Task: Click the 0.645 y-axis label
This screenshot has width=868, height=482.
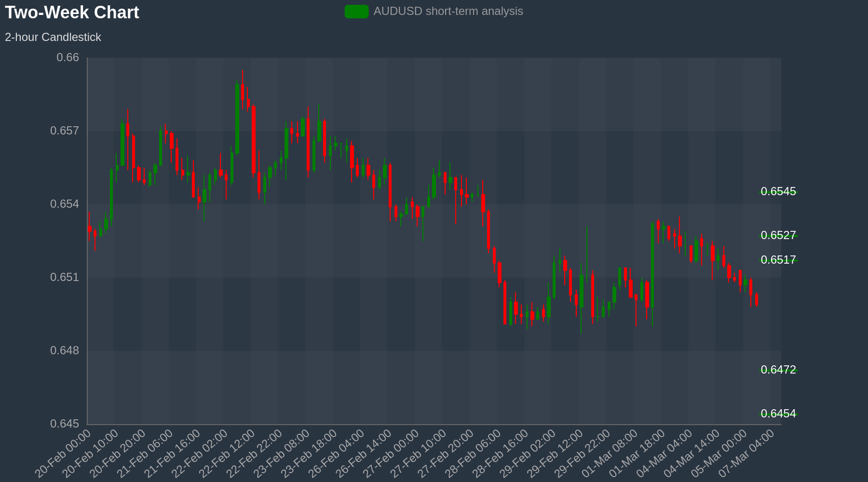Action: click(x=65, y=424)
